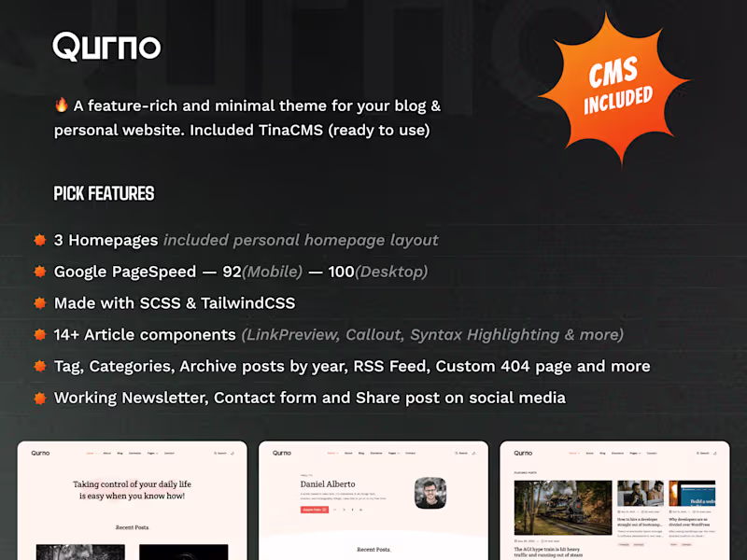Open the steam train featured post image

click(563, 508)
